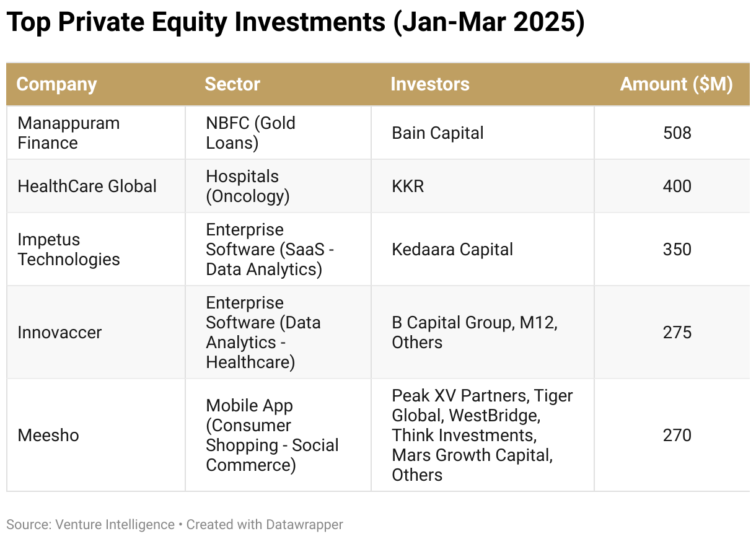Click the Investors column header
The height and width of the screenshot is (539, 756).
pyautogui.click(x=429, y=84)
